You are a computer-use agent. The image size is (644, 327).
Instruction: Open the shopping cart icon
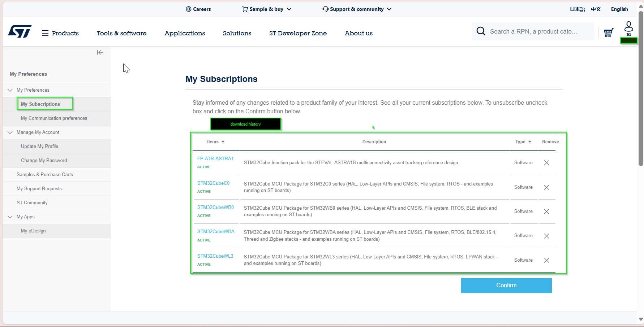point(609,32)
